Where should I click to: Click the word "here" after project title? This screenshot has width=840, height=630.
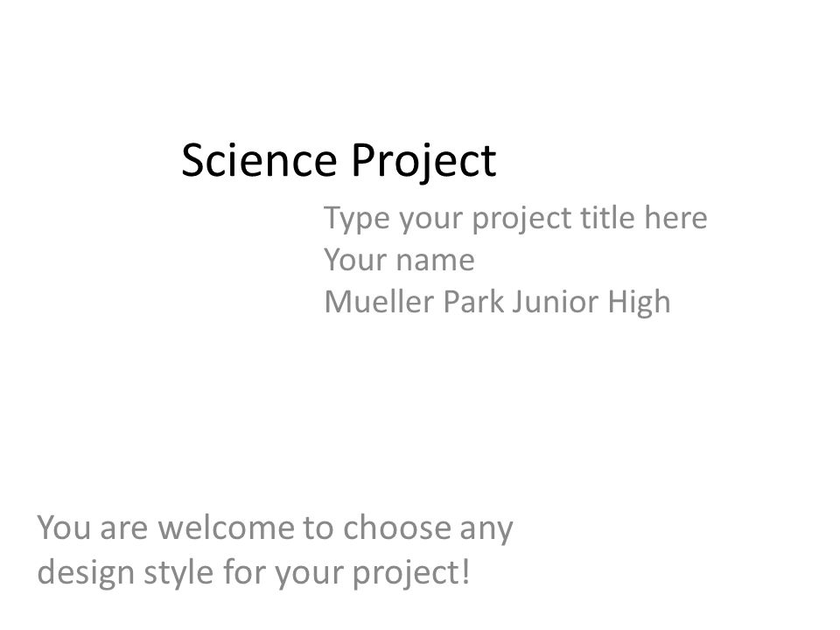(675, 218)
